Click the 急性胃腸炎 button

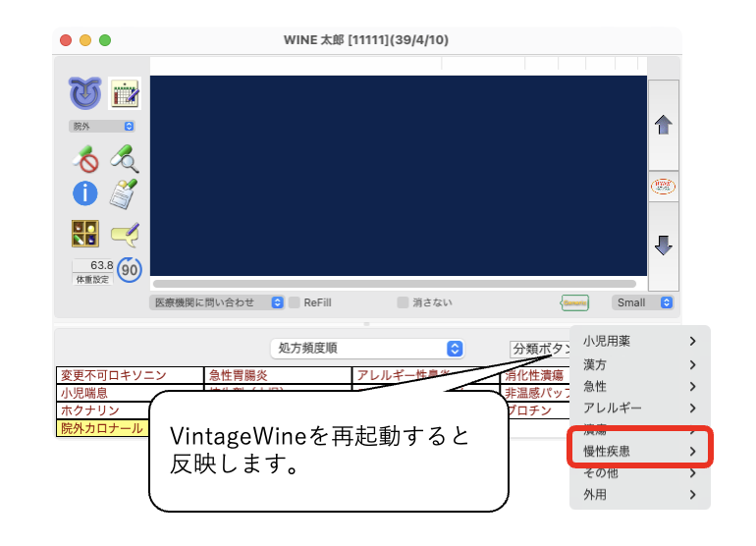(278, 375)
